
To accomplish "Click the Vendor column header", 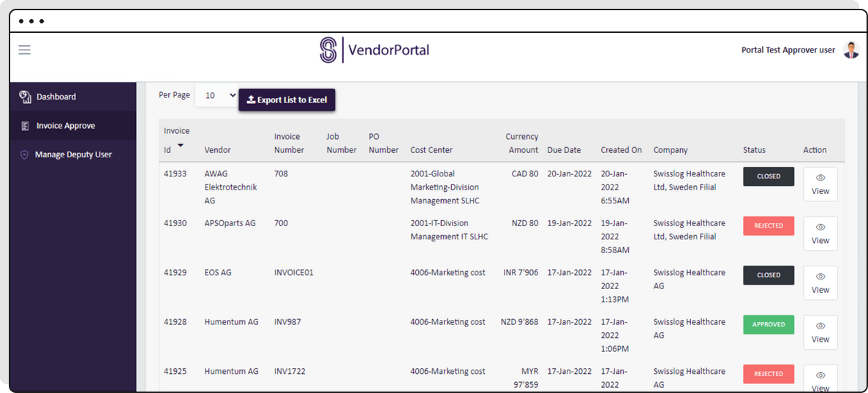I will (217, 150).
